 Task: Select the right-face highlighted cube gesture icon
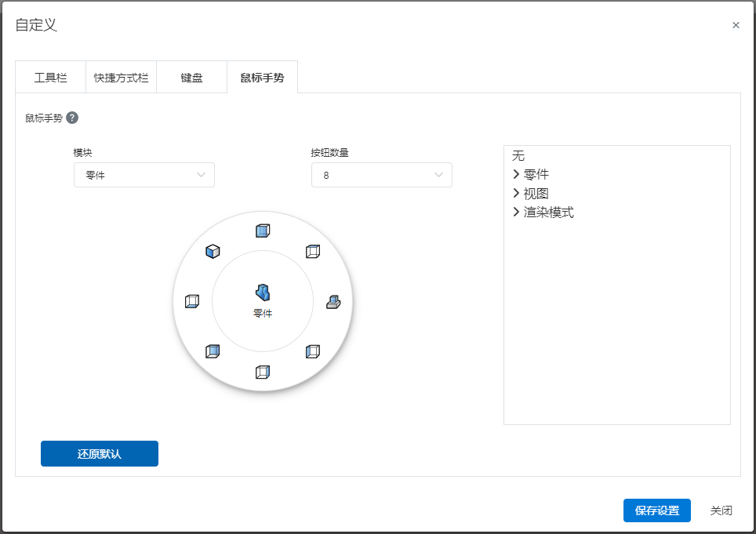pos(263,372)
